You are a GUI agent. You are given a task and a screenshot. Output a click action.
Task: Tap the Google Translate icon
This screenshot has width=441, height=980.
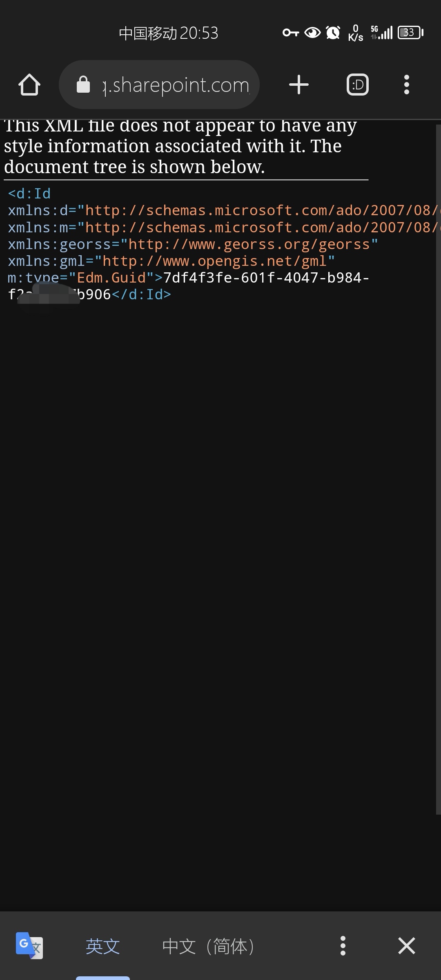[x=29, y=946]
